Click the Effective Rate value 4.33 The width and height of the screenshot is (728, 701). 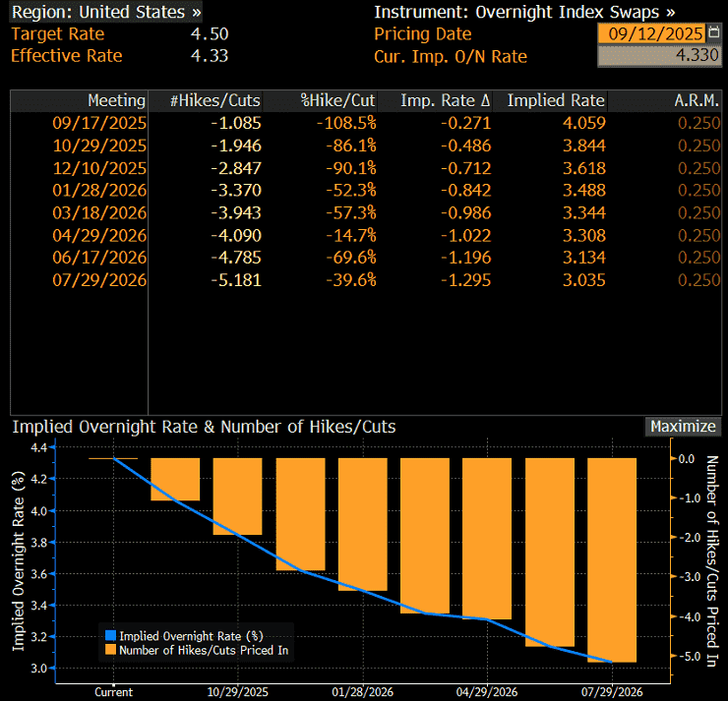click(210, 56)
